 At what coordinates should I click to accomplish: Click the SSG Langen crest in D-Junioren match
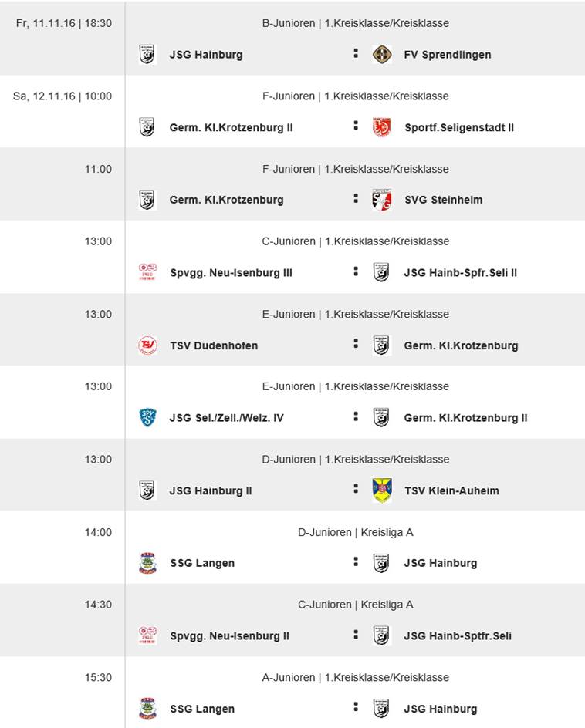[147, 563]
